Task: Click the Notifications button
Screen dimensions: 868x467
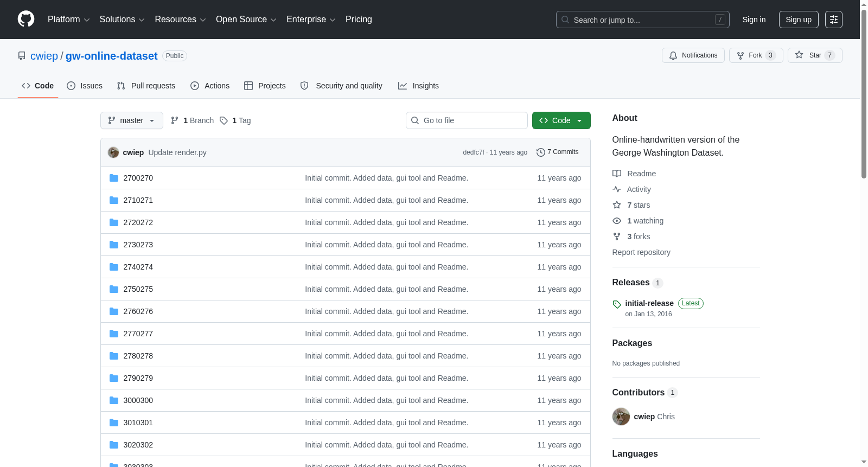Action: coord(693,55)
